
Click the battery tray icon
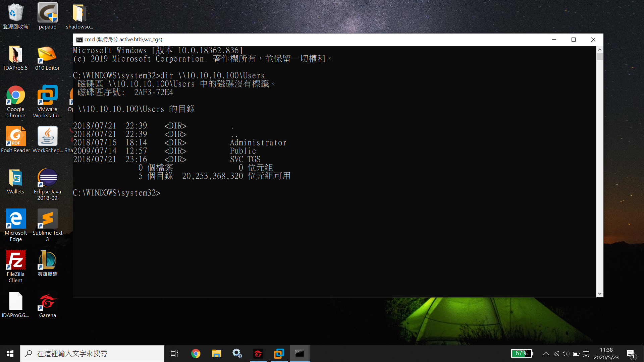[x=576, y=354]
